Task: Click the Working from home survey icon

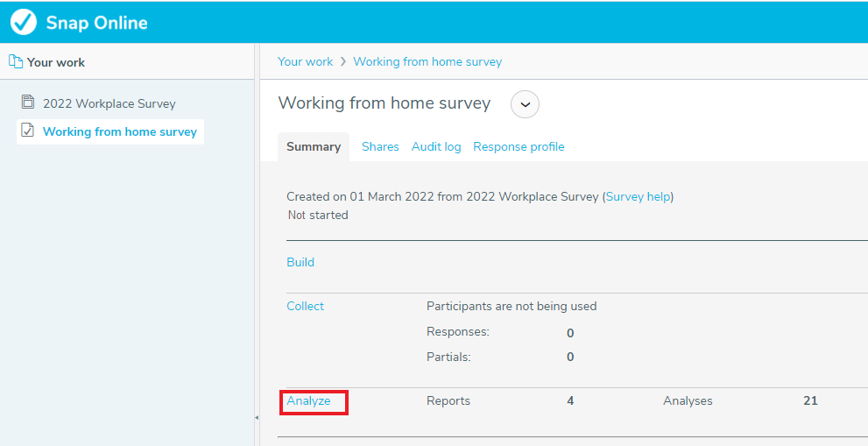Action: point(28,131)
